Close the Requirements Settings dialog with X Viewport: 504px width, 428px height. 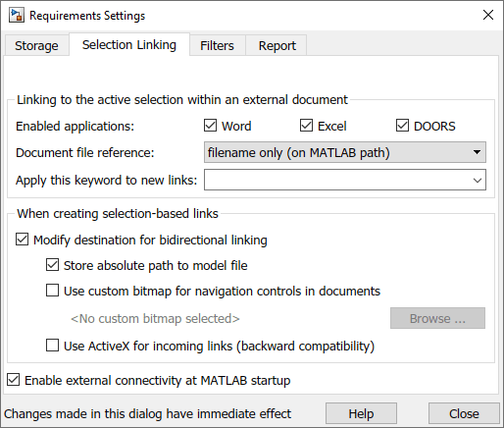point(488,15)
